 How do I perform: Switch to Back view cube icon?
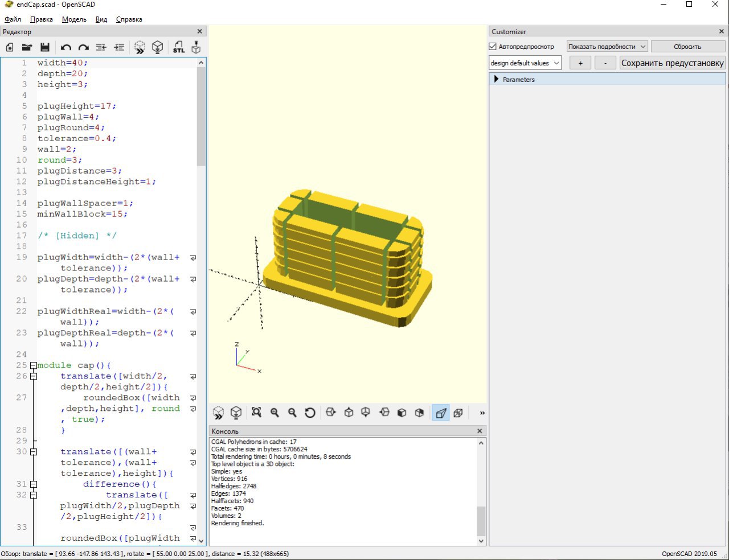pyautogui.click(x=420, y=413)
